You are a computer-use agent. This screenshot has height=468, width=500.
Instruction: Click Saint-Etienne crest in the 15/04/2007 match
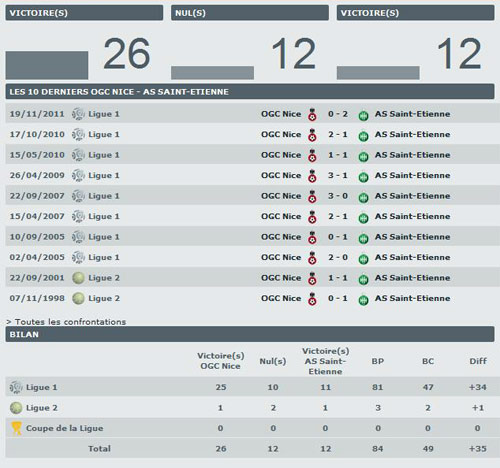tap(363, 218)
